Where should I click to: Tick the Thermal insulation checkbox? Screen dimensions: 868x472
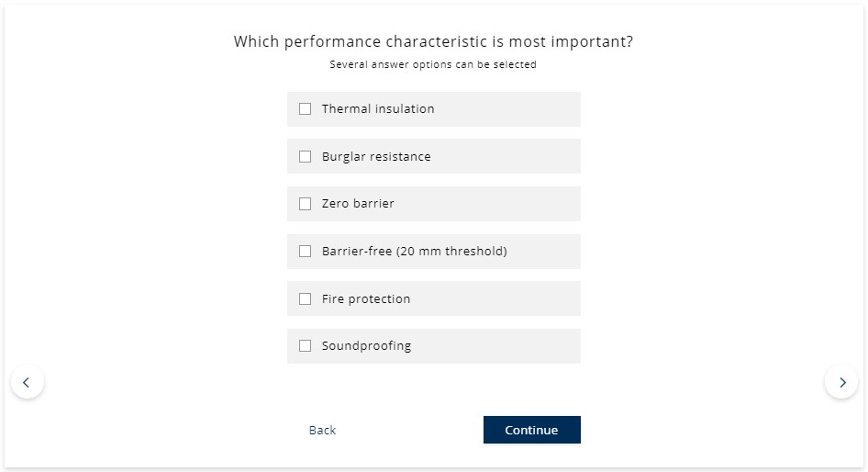[306, 109]
